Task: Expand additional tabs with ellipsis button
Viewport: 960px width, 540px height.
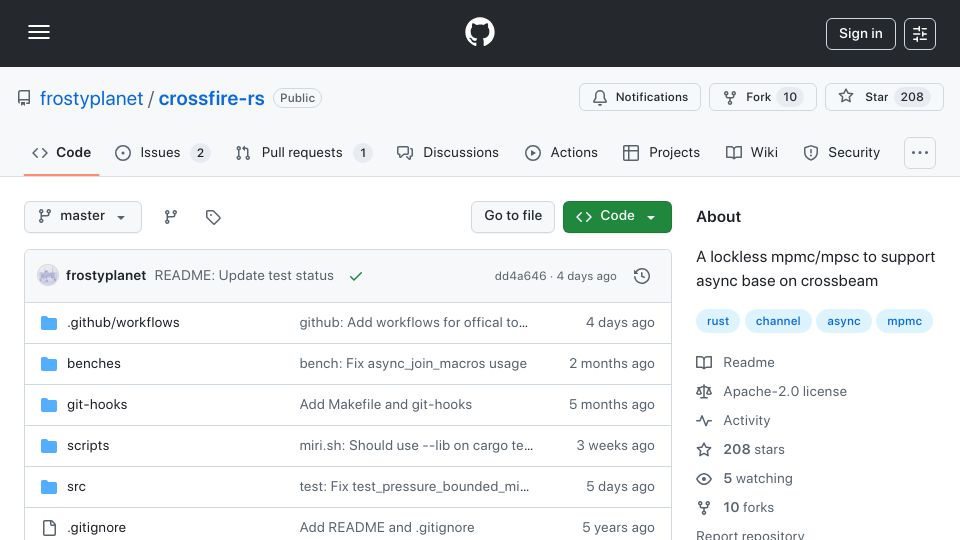Action: pos(920,152)
